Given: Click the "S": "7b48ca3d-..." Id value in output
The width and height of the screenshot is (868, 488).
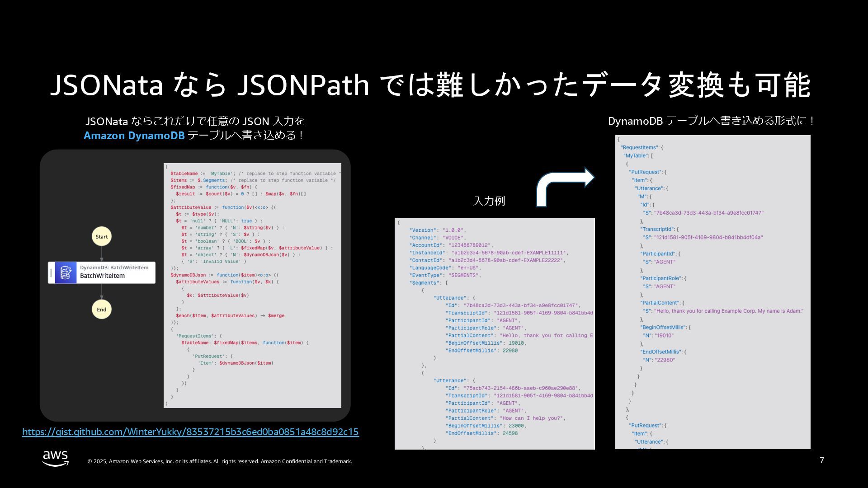Looking at the screenshot, I should [703, 213].
